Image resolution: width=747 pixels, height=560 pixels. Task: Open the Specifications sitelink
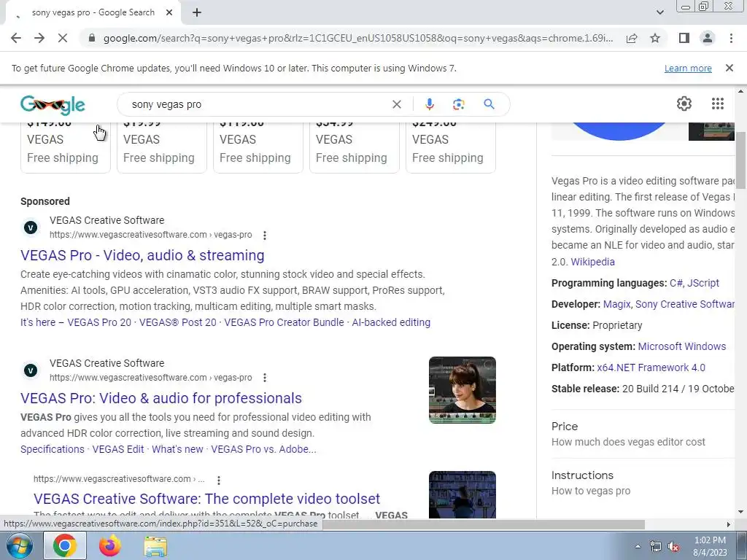tap(53, 449)
